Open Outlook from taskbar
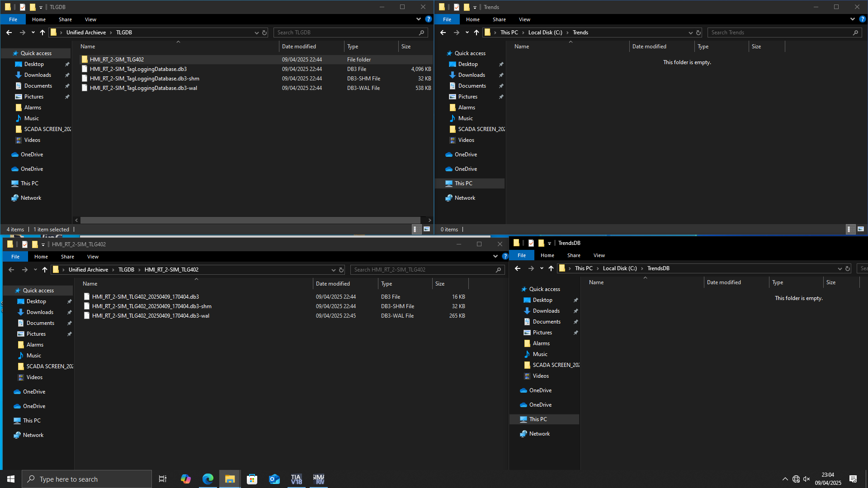Image resolution: width=868 pixels, height=488 pixels. coord(274,479)
